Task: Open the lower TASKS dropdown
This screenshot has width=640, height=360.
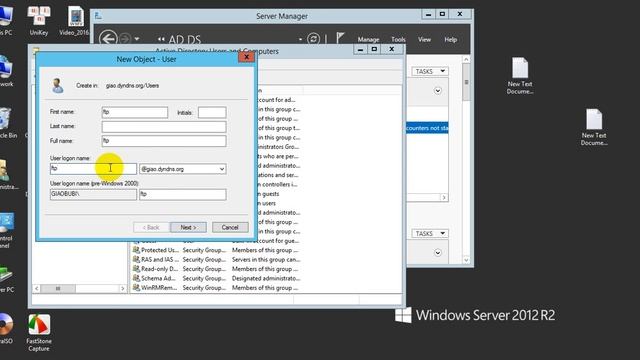Action: (x=430, y=233)
